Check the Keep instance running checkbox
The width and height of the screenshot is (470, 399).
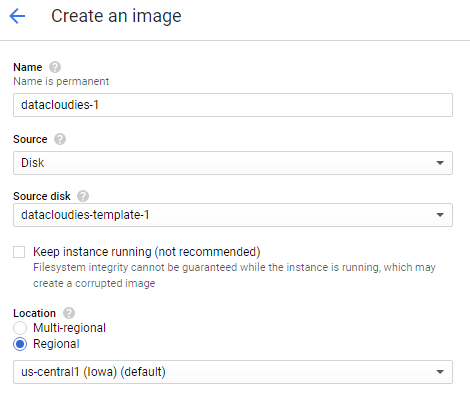click(19, 252)
